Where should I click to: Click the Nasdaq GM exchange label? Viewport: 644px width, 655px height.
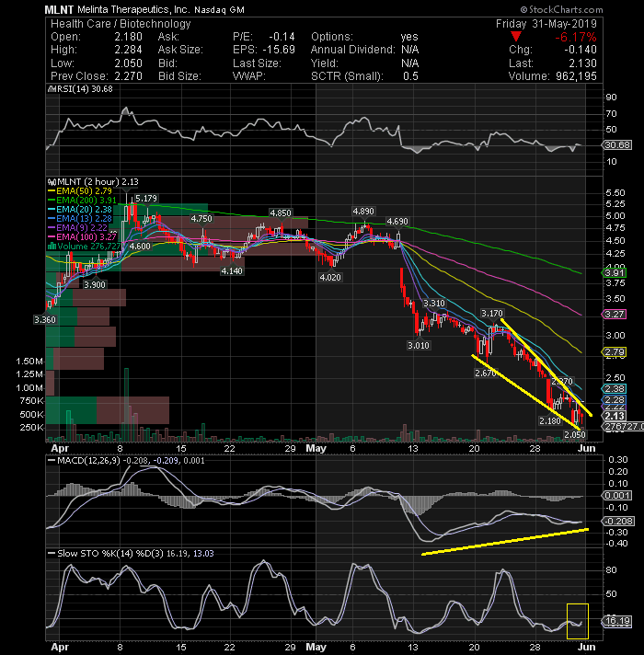coord(219,9)
